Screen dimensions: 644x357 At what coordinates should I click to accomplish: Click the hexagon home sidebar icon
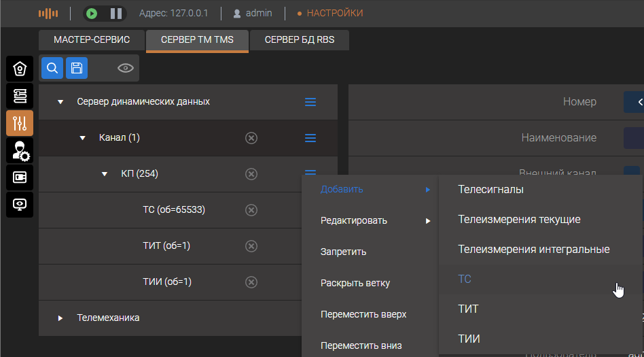[x=20, y=69]
